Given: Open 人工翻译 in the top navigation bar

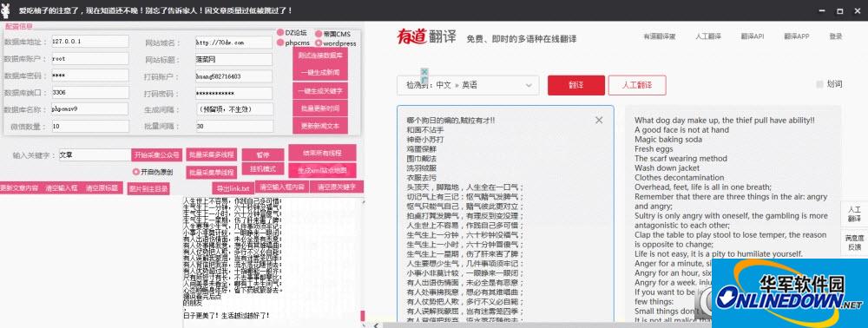Looking at the screenshot, I should pos(708,36).
